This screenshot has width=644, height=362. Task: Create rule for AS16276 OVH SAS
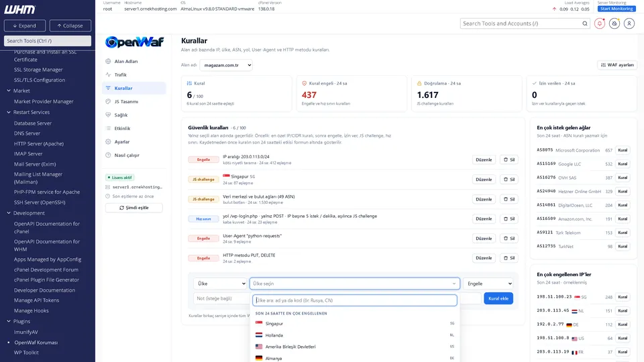click(x=623, y=178)
